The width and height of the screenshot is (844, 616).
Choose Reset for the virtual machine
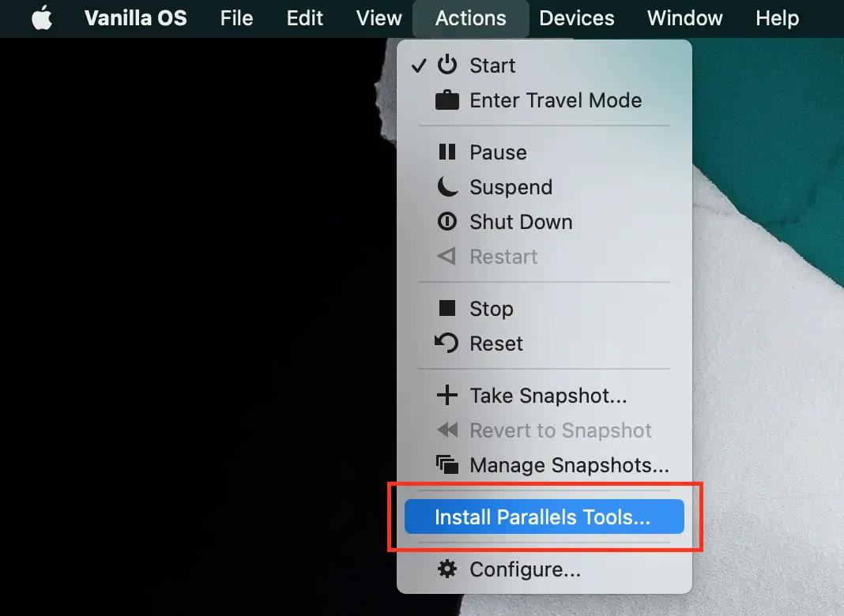544,344
